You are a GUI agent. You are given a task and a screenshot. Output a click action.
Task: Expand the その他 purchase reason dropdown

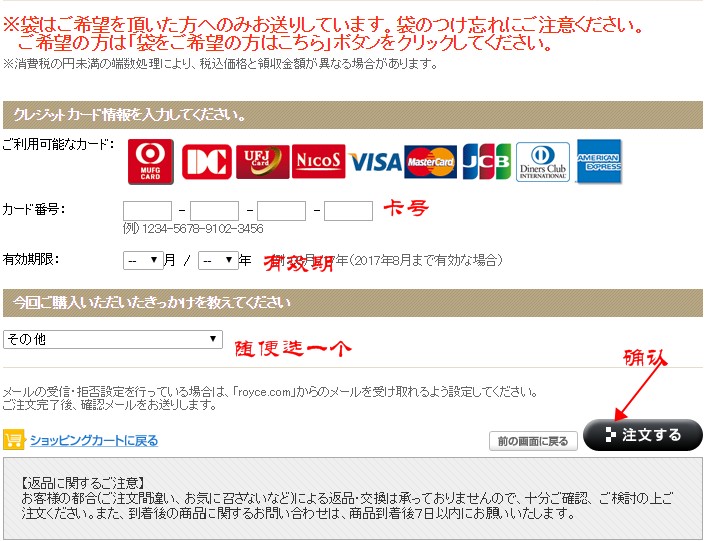tap(112, 339)
